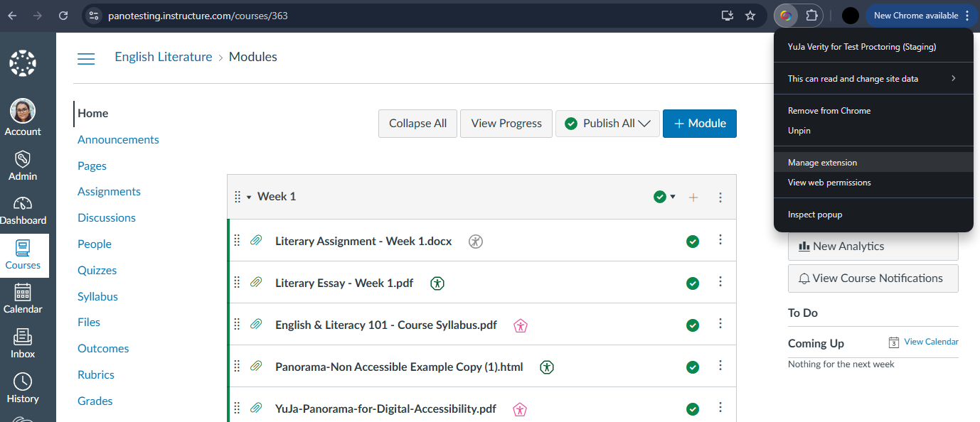This screenshot has width=980, height=422.
Task: Open the Calendar icon in sidebar
Action: point(23,292)
